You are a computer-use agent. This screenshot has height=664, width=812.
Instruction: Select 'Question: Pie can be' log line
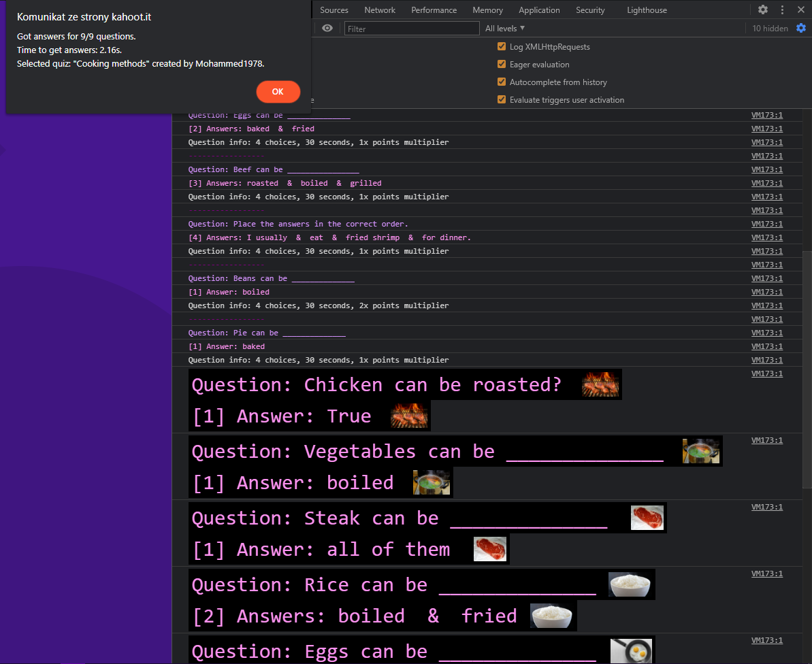(267, 333)
